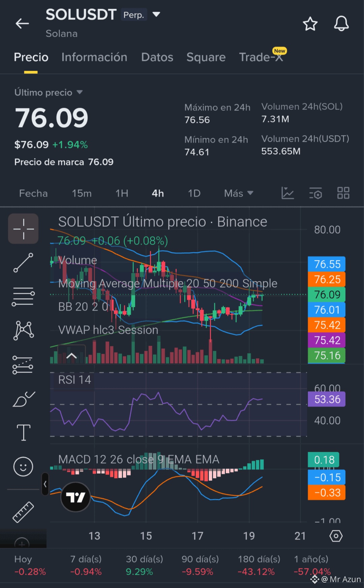Image resolution: width=364 pixels, height=588 pixels.
Task: Add SOLUSDT to favorites with star icon
Action: (310, 24)
